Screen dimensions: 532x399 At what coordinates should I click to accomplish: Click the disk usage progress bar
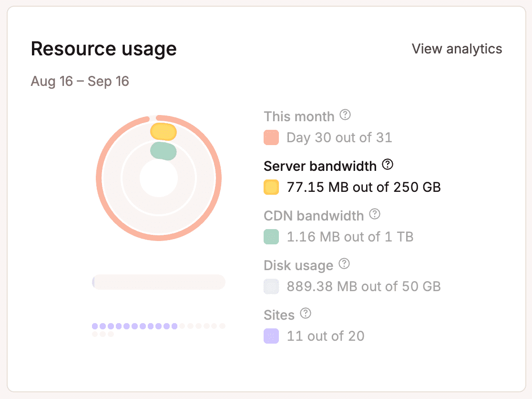pyautogui.click(x=158, y=282)
